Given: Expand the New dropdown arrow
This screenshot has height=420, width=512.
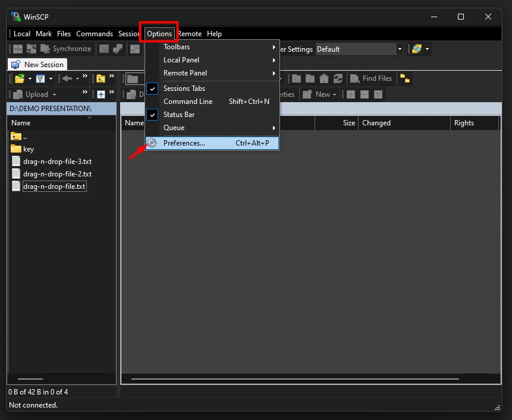Looking at the screenshot, I should (334, 94).
